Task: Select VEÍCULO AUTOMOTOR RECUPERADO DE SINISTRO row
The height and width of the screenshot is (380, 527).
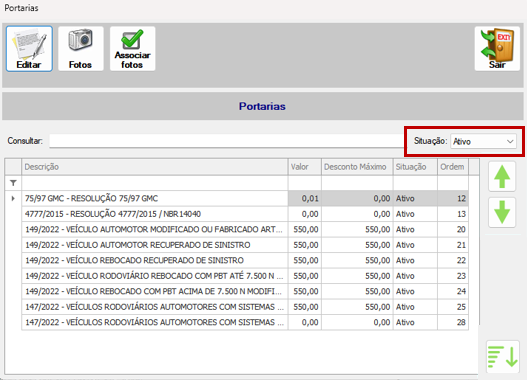Action: 245,245
